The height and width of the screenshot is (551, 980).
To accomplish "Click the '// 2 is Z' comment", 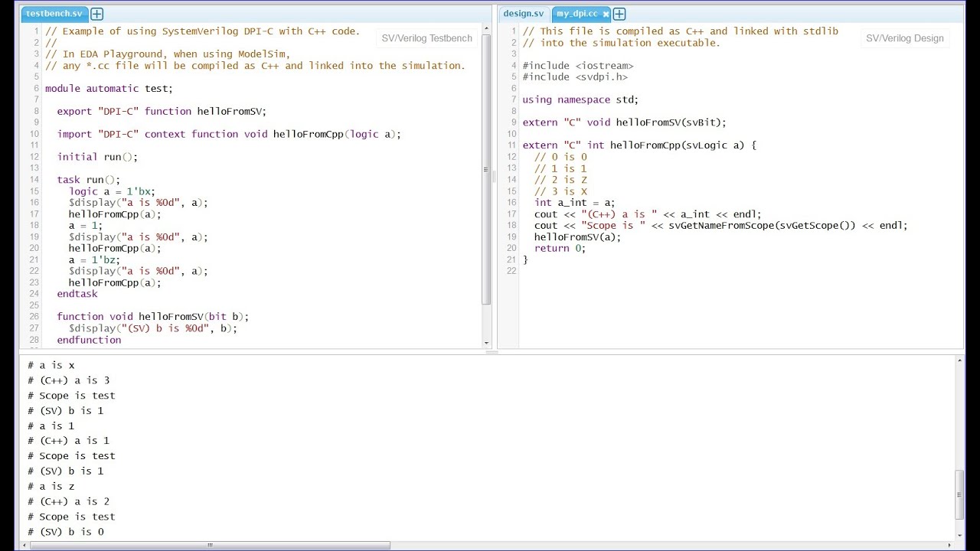I will coord(560,180).
